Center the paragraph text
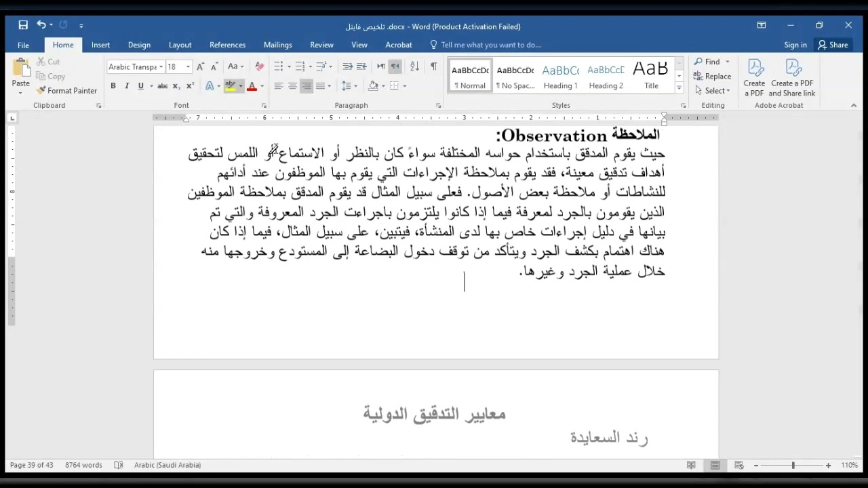The image size is (868, 488). [292, 86]
